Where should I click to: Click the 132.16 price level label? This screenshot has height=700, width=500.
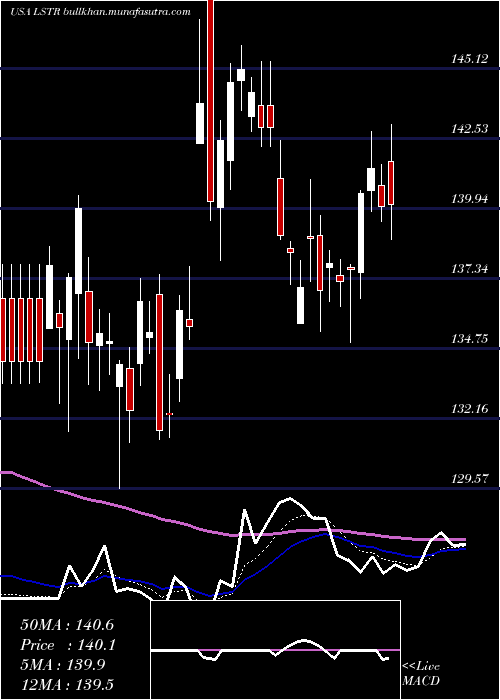point(470,408)
